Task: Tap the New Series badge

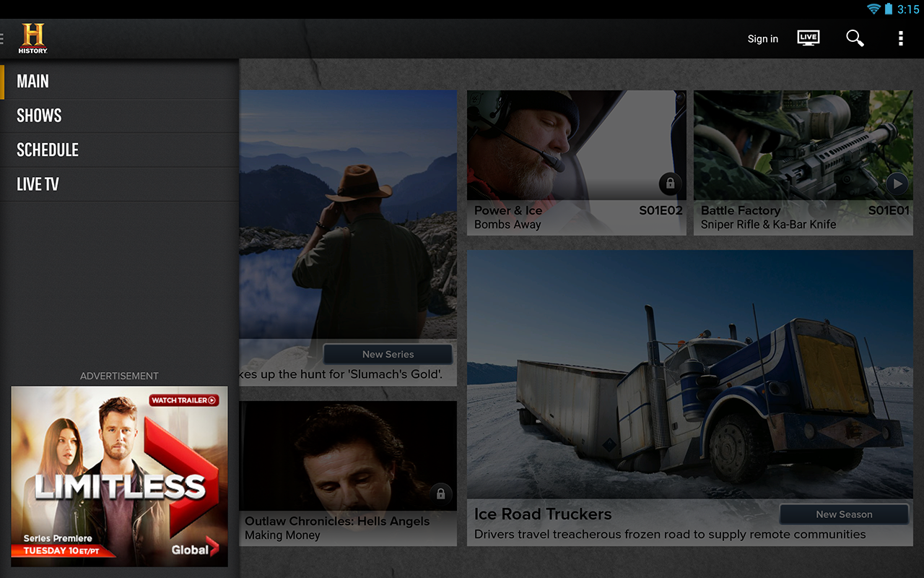Action: pyautogui.click(x=388, y=354)
